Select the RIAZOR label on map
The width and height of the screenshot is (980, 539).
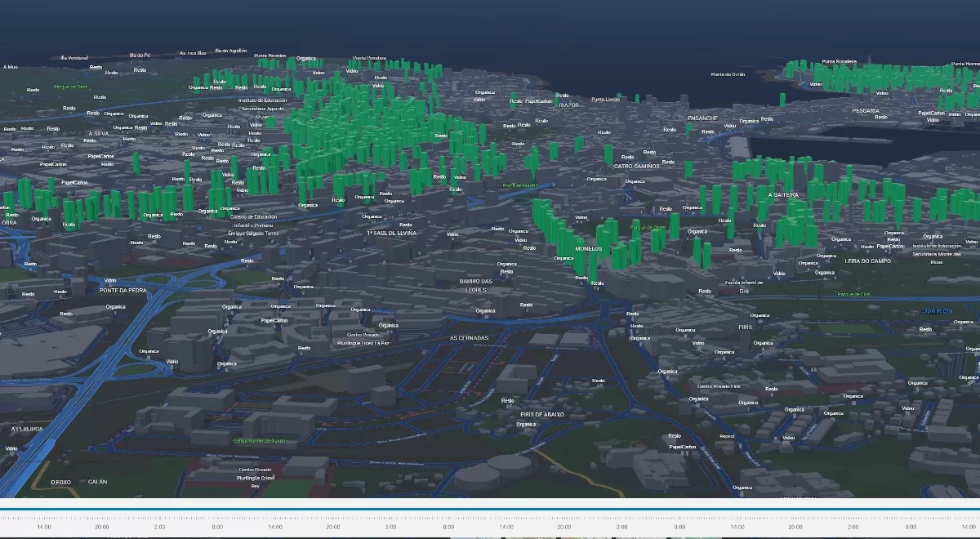568,105
